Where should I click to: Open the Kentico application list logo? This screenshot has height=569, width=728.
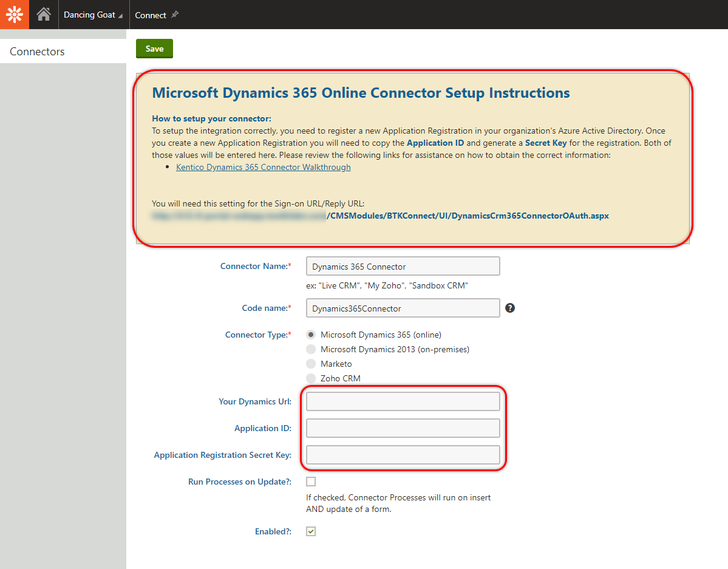click(x=15, y=15)
